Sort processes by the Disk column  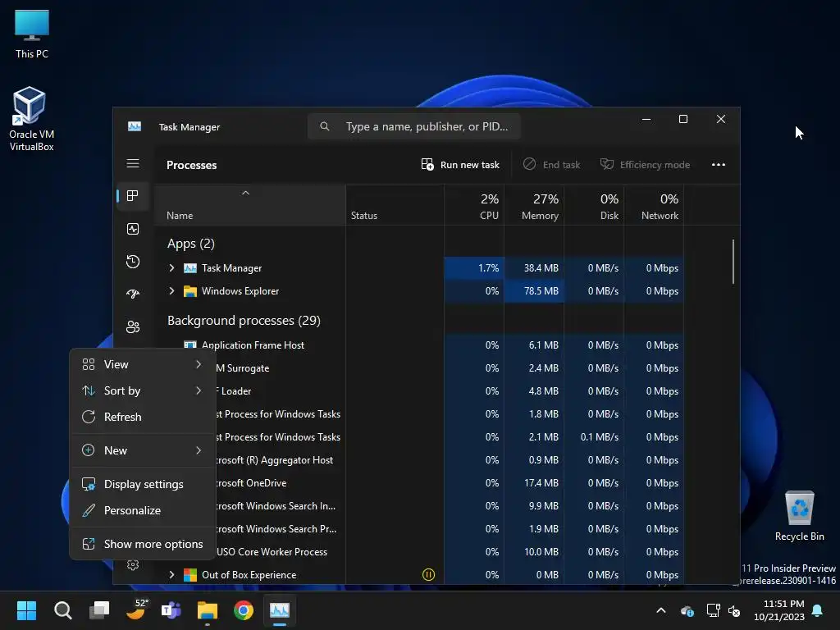pyautogui.click(x=594, y=206)
